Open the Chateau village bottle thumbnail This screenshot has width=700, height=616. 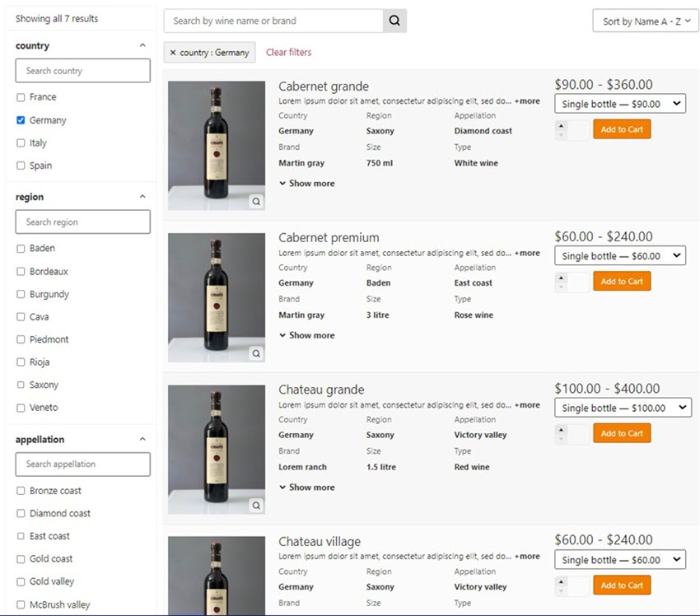click(217, 576)
